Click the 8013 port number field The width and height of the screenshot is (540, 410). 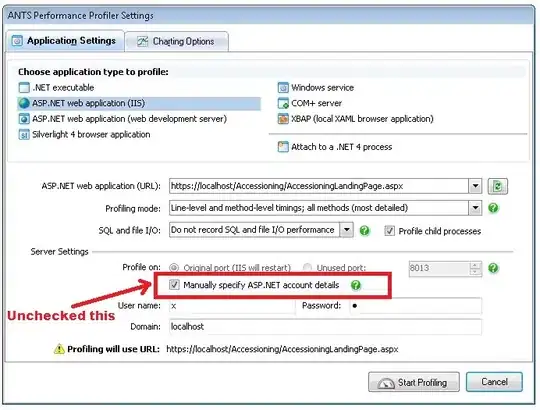(x=440, y=268)
